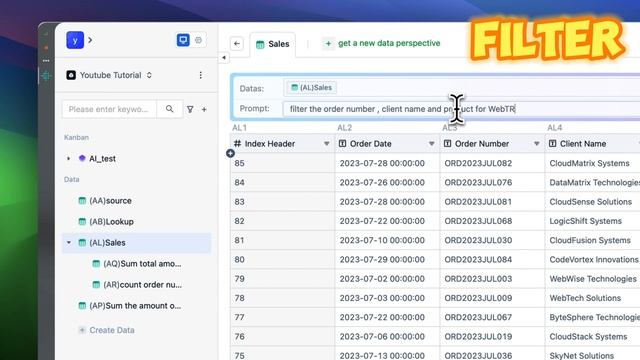Image resolution: width=640 pixels, height=360 pixels.
Task: Focus the keyword search field
Action: pyautogui.click(x=109, y=109)
